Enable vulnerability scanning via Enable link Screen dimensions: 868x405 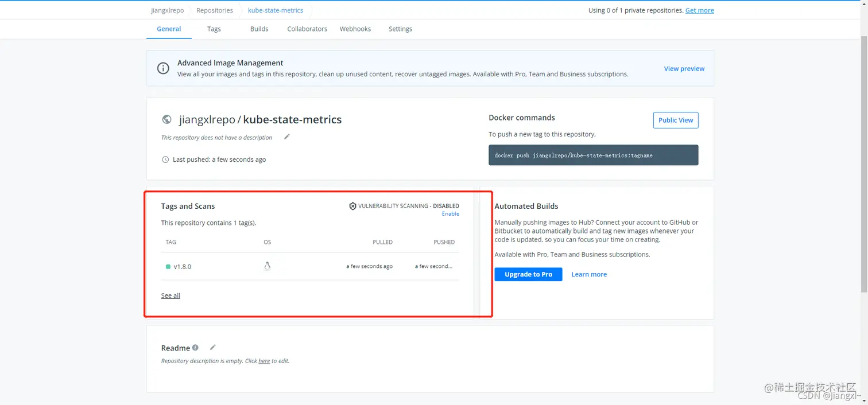coord(451,213)
